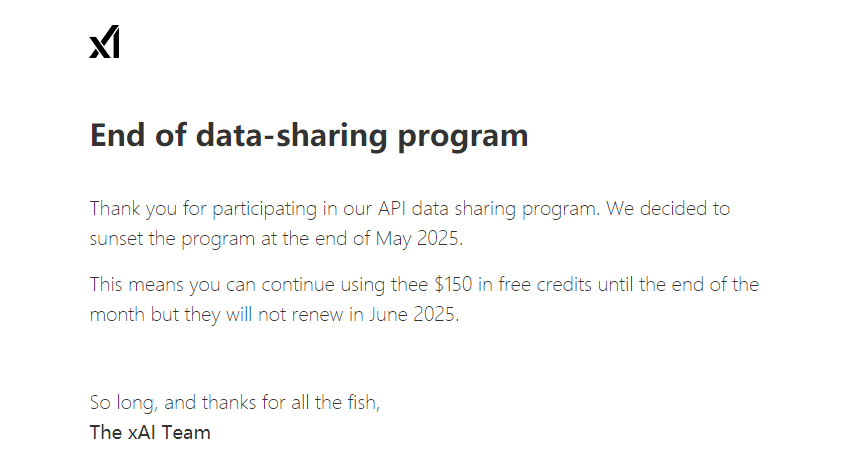Click the phrase "sunset the program"
The image size is (846, 466).
[172, 239]
